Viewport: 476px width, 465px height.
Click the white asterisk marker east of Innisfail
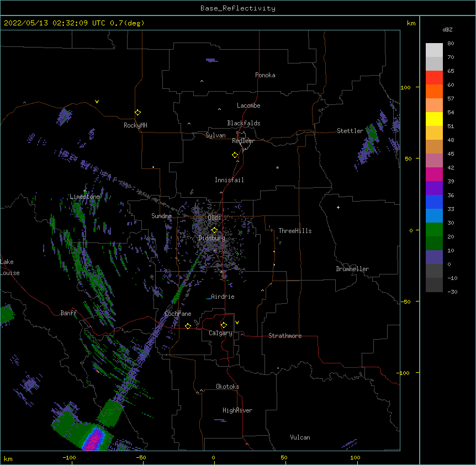coord(277,167)
